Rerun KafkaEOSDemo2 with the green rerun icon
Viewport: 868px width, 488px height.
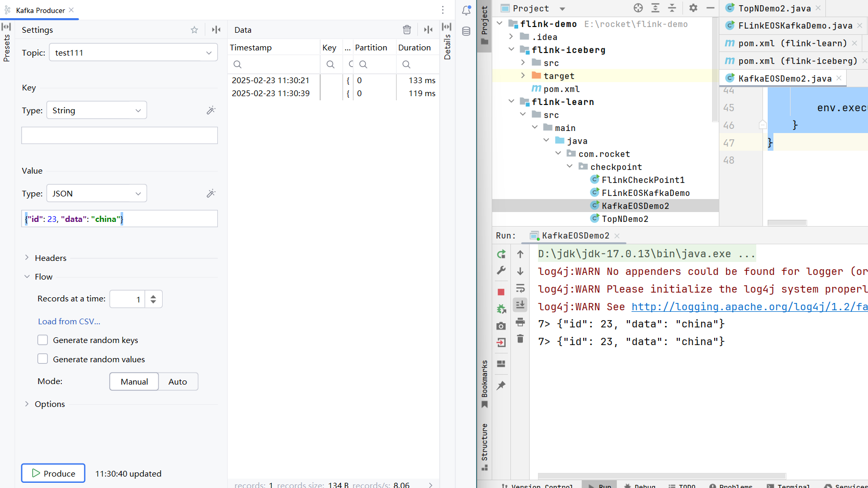(501, 254)
